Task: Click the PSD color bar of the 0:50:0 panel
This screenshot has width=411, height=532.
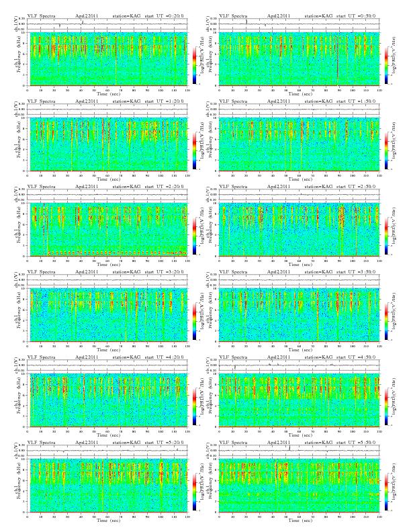Action: (387, 65)
